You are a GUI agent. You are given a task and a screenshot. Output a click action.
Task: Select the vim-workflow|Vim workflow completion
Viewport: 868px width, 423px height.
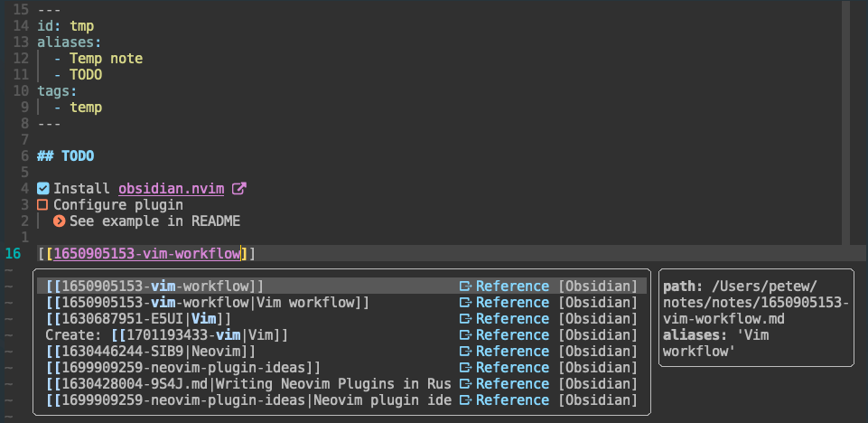208,303
